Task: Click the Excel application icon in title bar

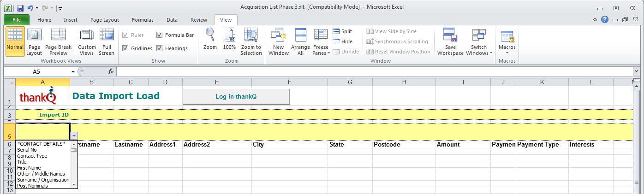Action: (8, 7)
